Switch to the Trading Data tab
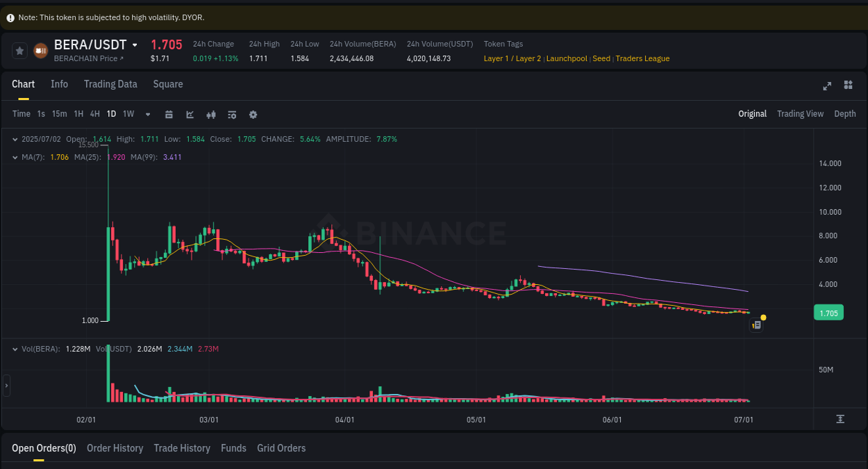The width and height of the screenshot is (868, 469). coord(110,84)
